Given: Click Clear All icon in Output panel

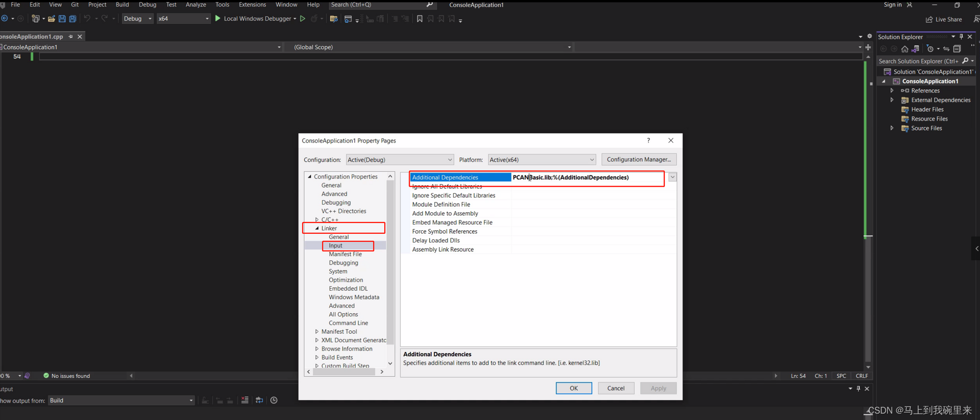Looking at the screenshot, I should click(245, 400).
